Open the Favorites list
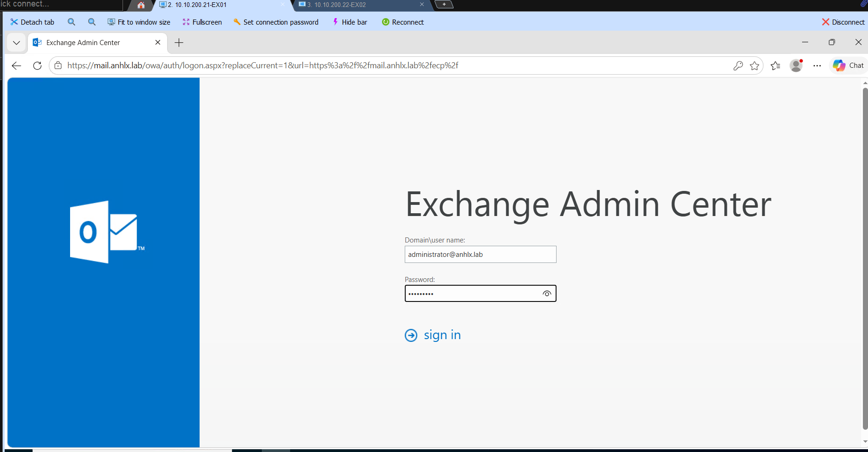Screen dimensions: 868x452 tap(775, 66)
